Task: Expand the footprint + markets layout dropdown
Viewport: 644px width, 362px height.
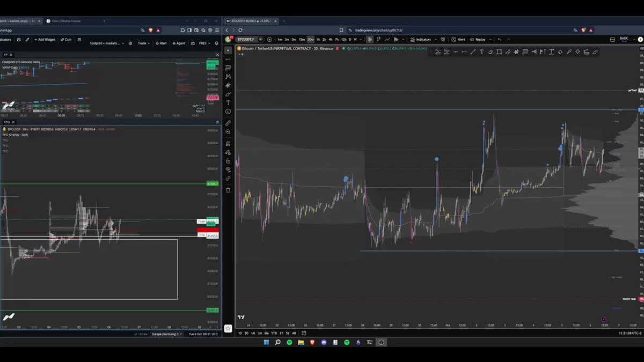Action: 107,43
